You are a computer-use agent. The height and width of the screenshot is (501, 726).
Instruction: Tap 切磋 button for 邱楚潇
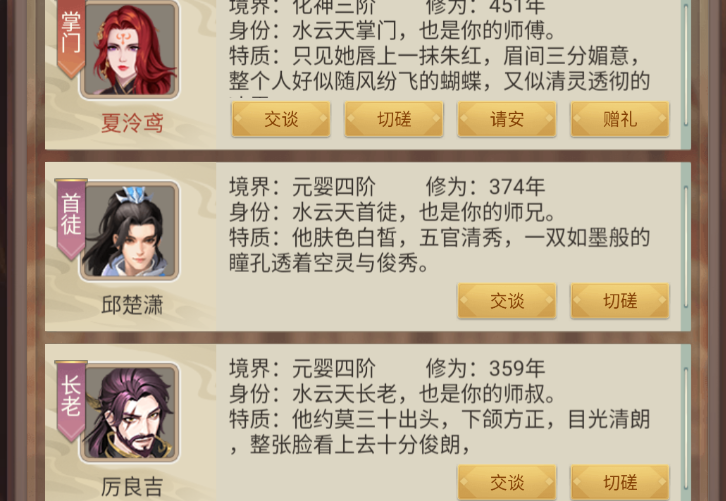(620, 301)
